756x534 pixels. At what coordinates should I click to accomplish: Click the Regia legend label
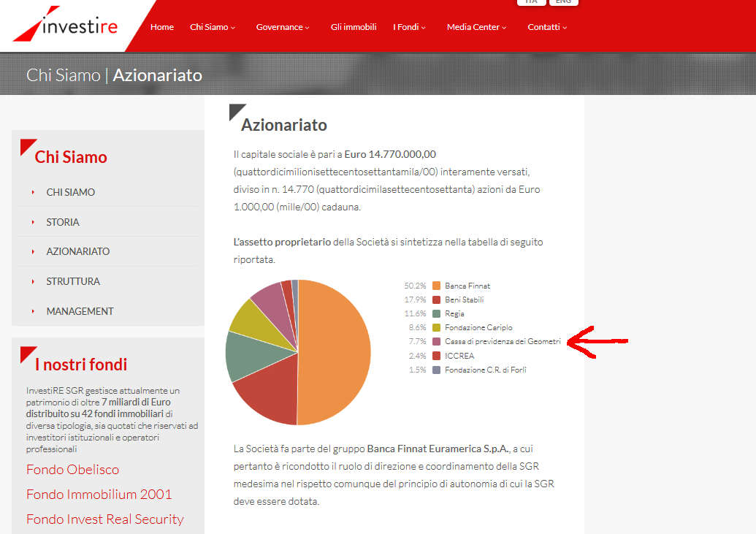pos(454,313)
